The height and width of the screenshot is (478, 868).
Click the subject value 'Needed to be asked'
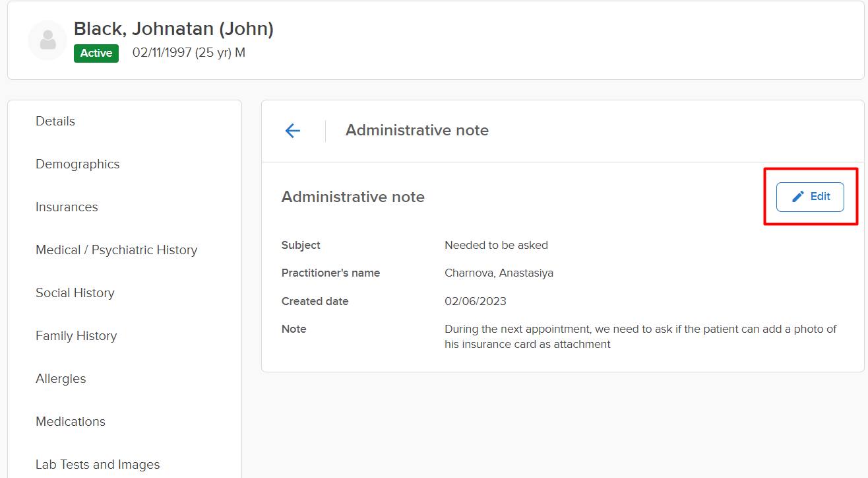(x=496, y=246)
